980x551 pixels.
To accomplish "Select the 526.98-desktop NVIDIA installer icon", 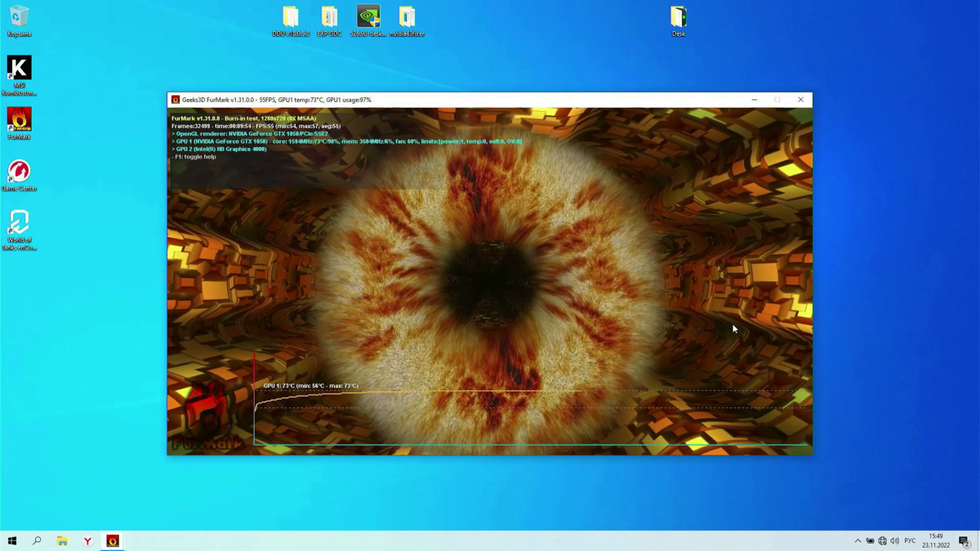I will 368,21.
